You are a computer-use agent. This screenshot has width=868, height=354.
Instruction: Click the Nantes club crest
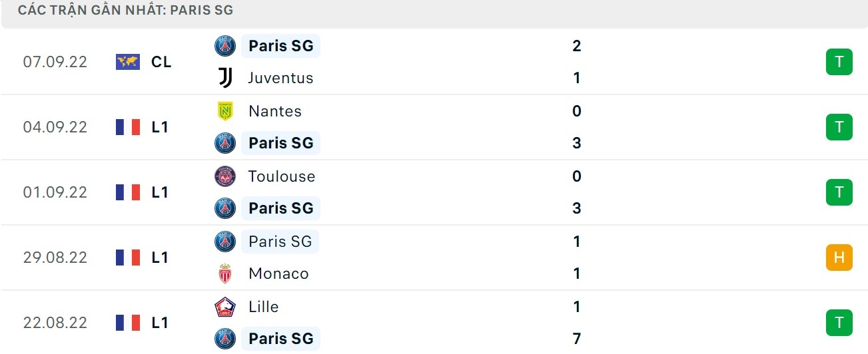(225, 111)
